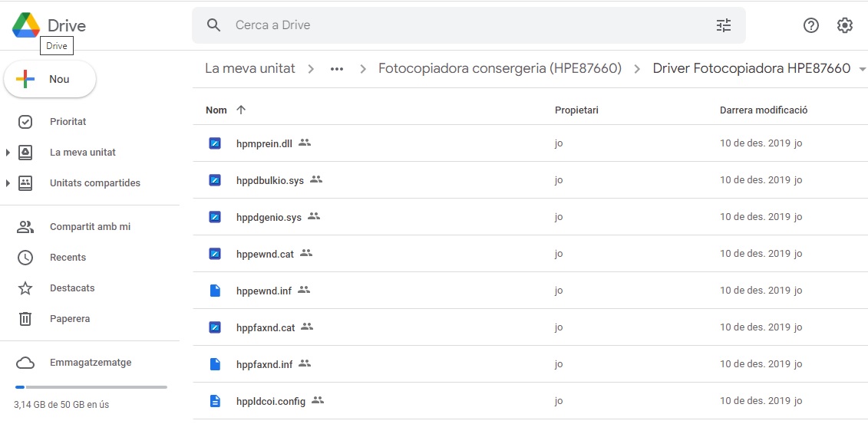
Task: Expand Unitats compartides tree
Action: [x=8, y=183]
